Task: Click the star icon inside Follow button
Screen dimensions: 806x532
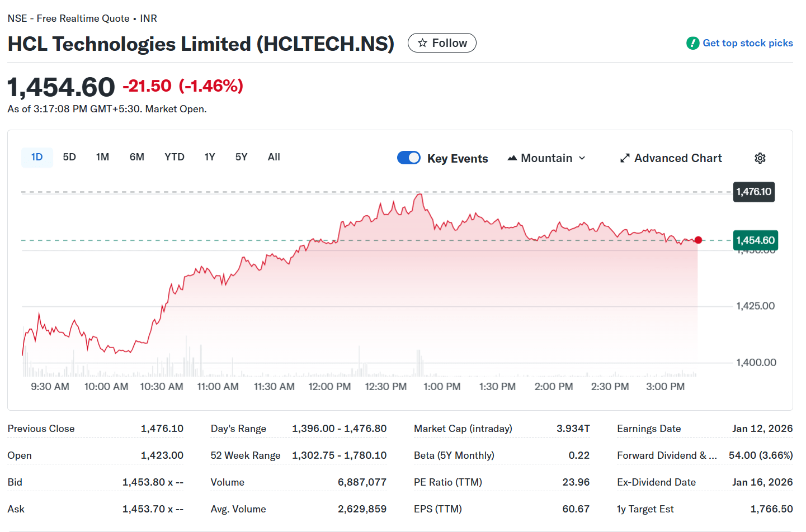Action: pyautogui.click(x=423, y=42)
